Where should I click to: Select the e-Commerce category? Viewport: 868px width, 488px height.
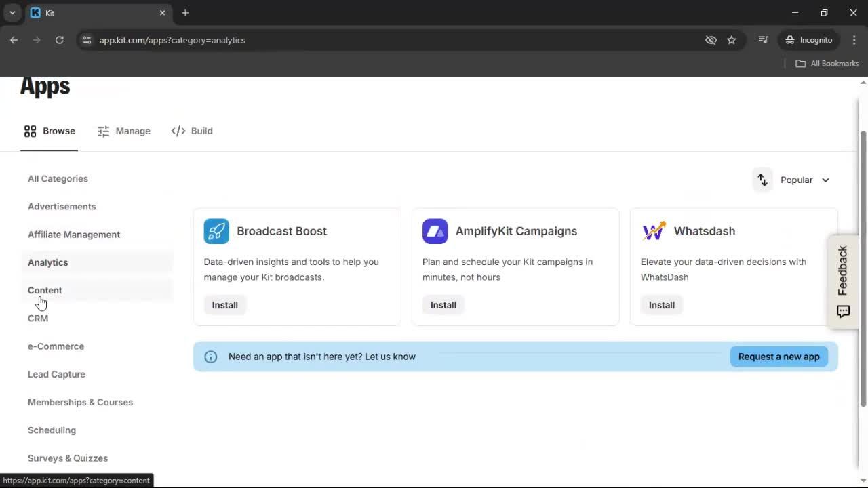click(x=56, y=346)
